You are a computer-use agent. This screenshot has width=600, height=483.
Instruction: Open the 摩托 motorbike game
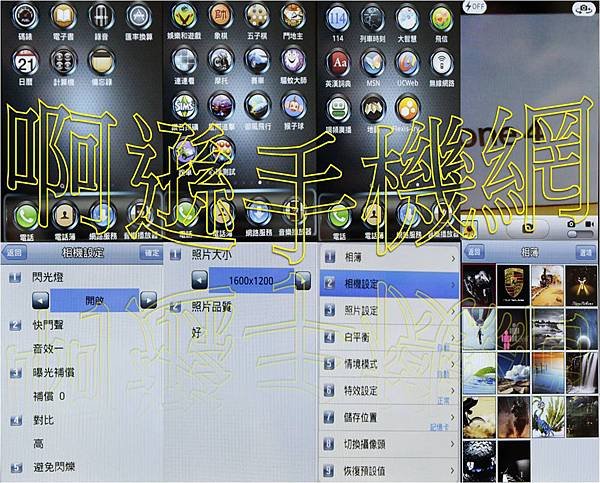[221, 61]
